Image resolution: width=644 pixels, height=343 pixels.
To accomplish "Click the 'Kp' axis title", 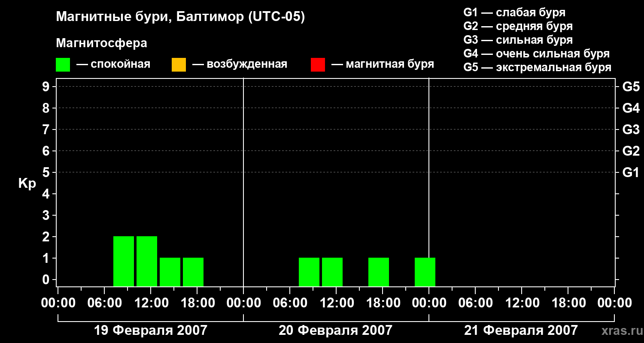I will (27, 184).
